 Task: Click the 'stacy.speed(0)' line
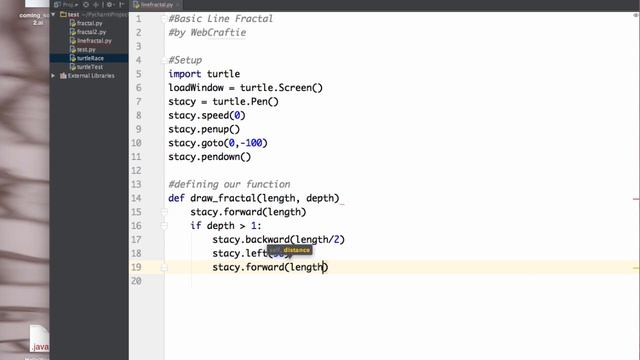(x=207, y=116)
